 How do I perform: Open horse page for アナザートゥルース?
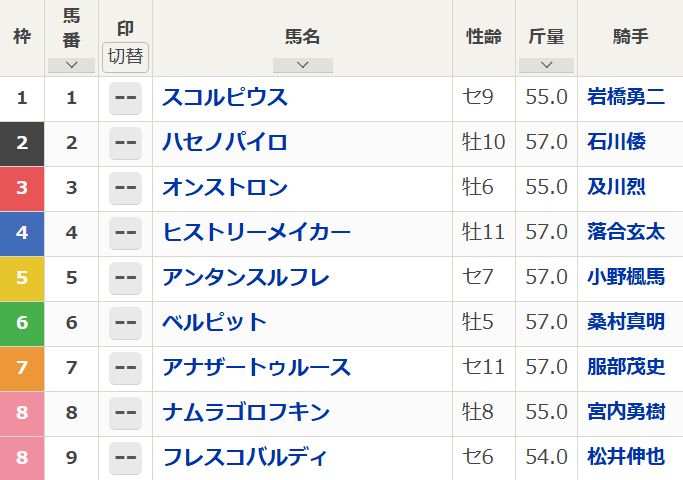pyautogui.click(x=256, y=367)
